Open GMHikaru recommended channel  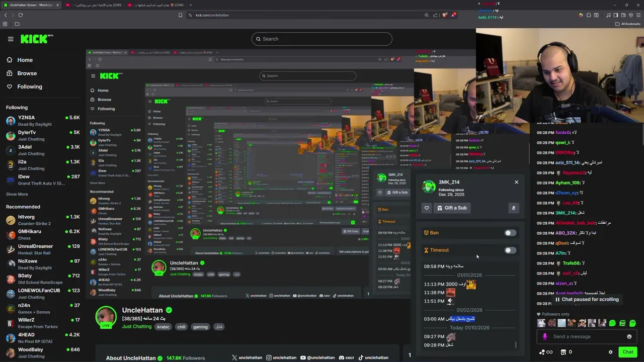click(x=43, y=234)
